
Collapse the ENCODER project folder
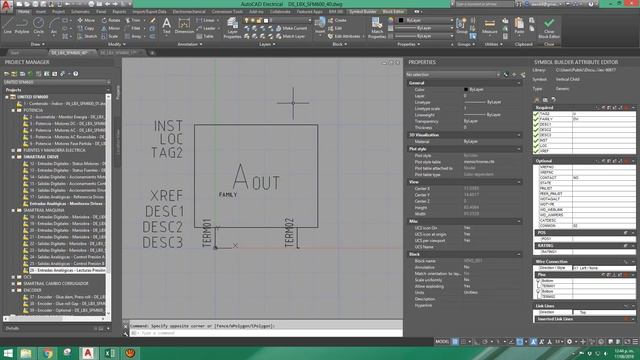13,290
